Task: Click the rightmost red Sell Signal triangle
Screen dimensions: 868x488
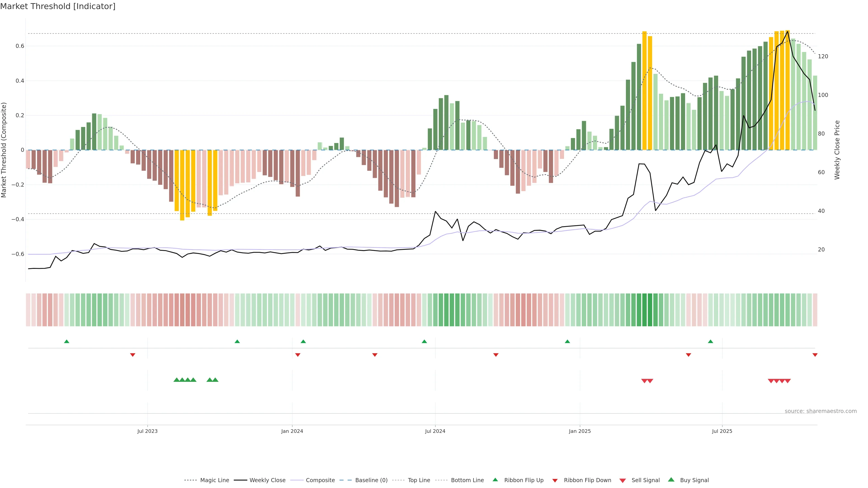Action: [x=788, y=381]
